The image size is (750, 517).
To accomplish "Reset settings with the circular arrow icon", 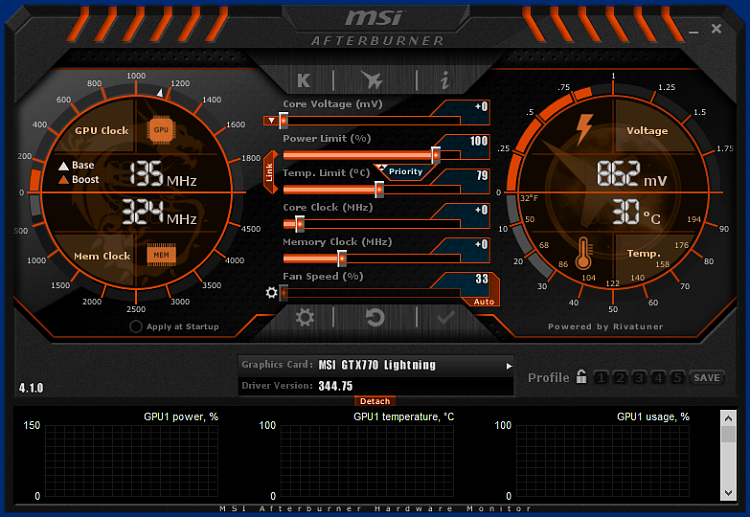I will 375,317.
